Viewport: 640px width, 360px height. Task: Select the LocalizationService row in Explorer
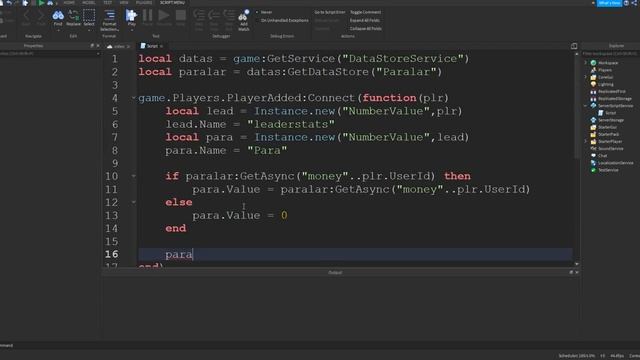(x=612, y=163)
